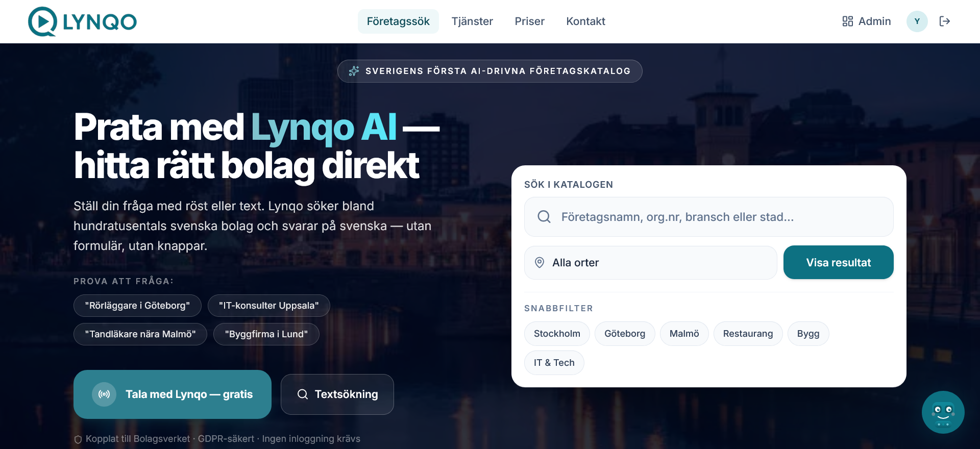Click the magnifier icon on the Textsökning button
The image size is (980, 449).
303,394
